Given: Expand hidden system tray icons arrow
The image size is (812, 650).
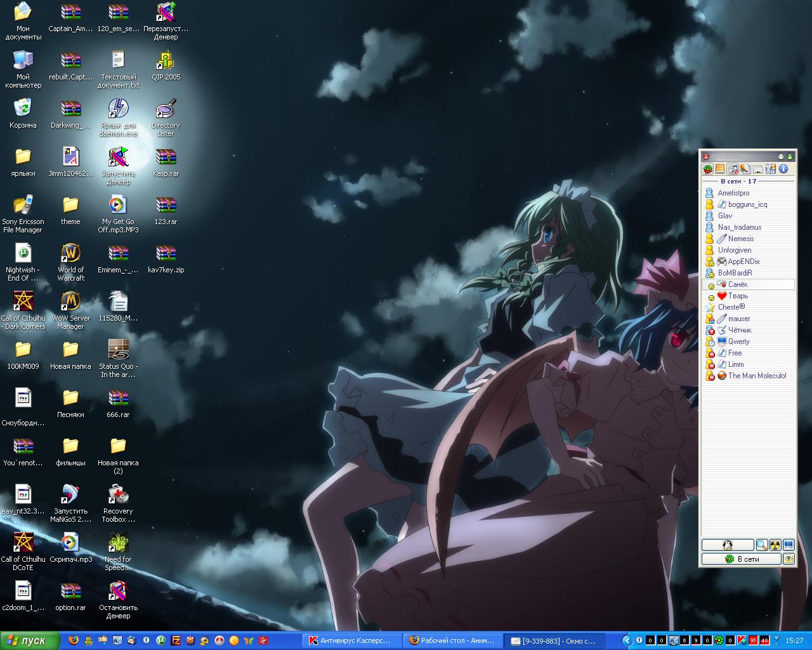Looking at the screenshot, I should [627, 640].
